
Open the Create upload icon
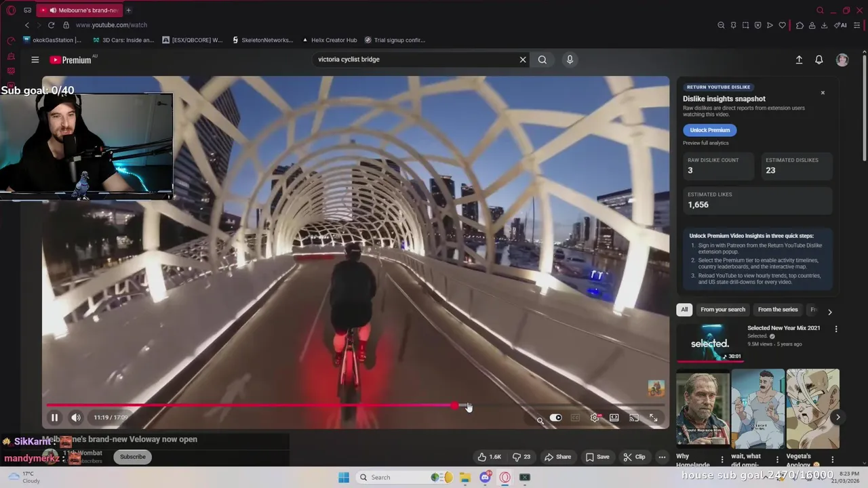tap(799, 60)
